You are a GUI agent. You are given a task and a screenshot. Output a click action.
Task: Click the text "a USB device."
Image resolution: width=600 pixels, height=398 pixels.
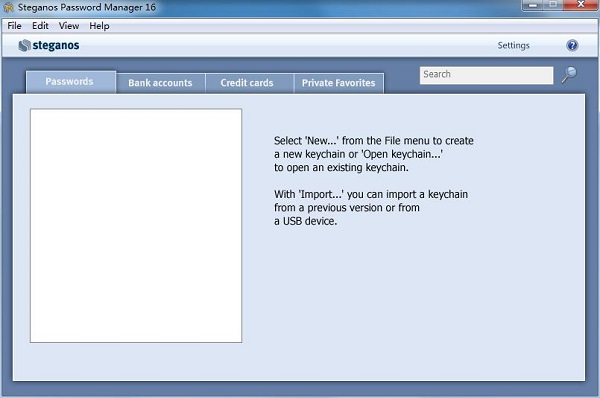(306, 221)
